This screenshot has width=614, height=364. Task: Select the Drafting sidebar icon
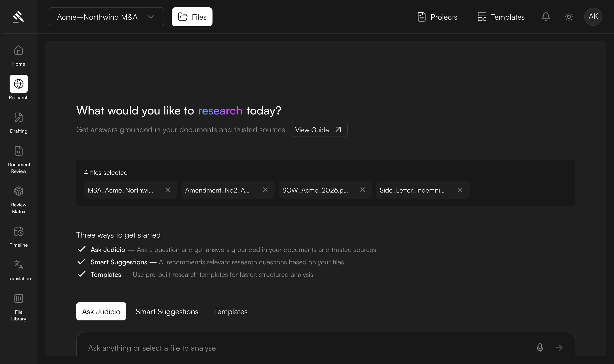pyautogui.click(x=19, y=118)
